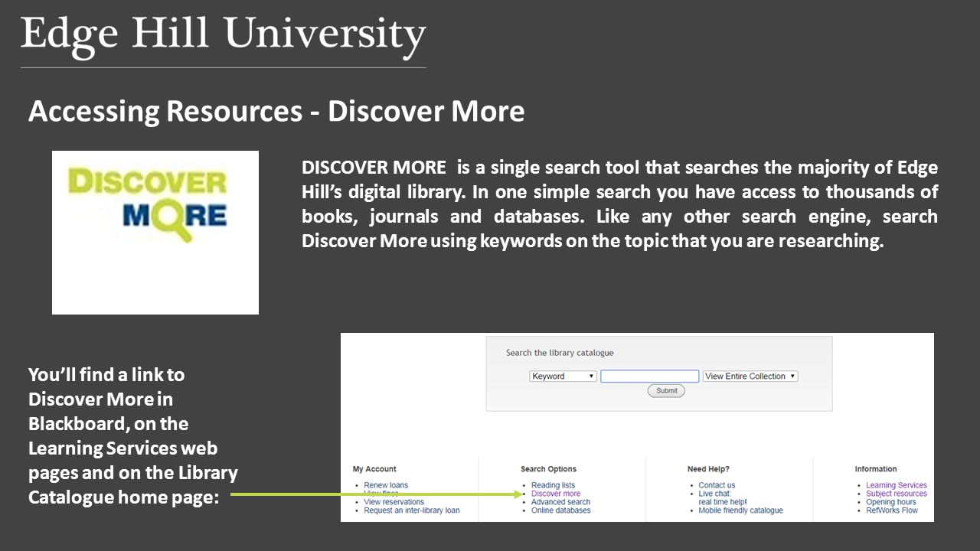Click the Discover More logo image
The height and width of the screenshot is (551, 980).
(155, 233)
